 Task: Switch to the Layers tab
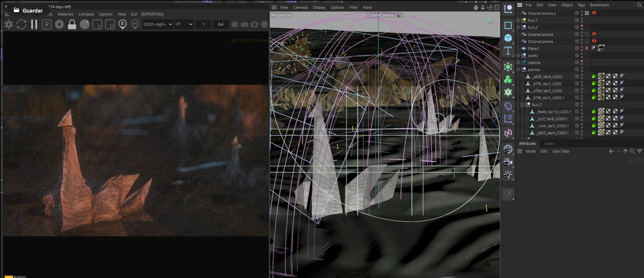(549, 144)
